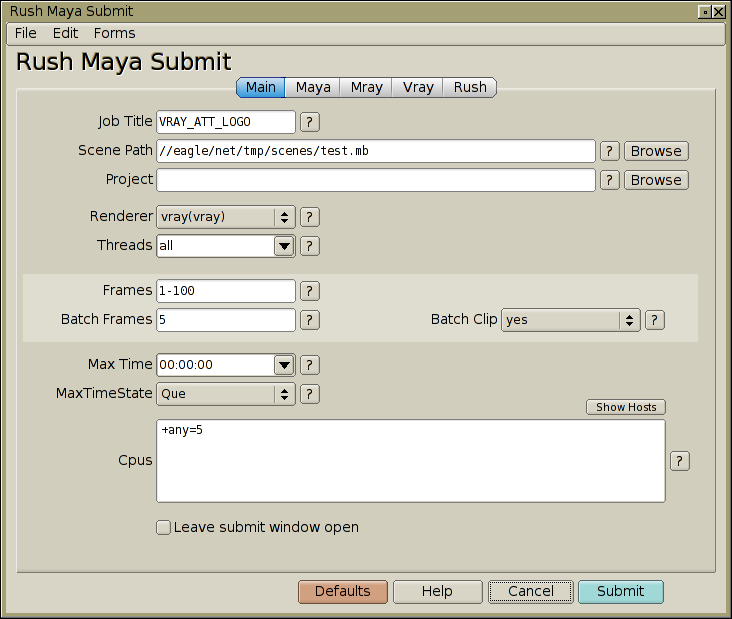Browse for Scene Path file
The width and height of the screenshot is (732, 619).
pos(656,151)
